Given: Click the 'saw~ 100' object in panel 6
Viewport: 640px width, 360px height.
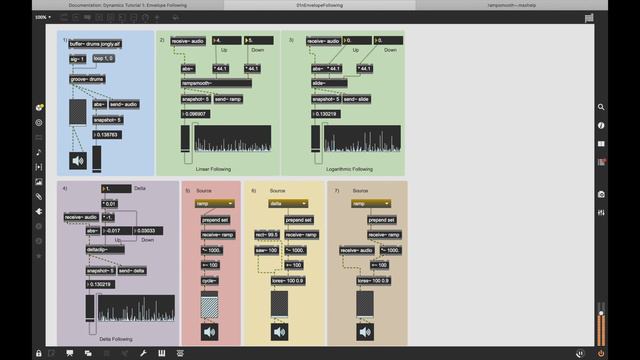Looking at the screenshot, I should (x=267, y=250).
